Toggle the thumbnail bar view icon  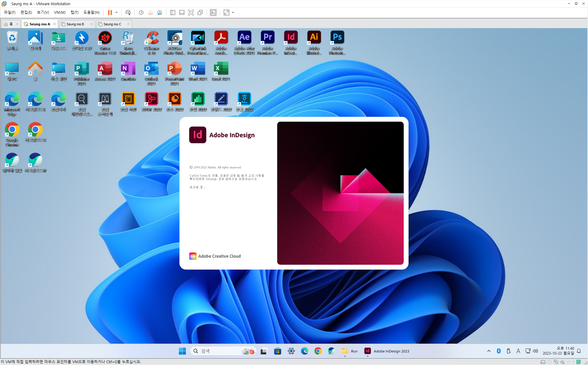(x=182, y=13)
